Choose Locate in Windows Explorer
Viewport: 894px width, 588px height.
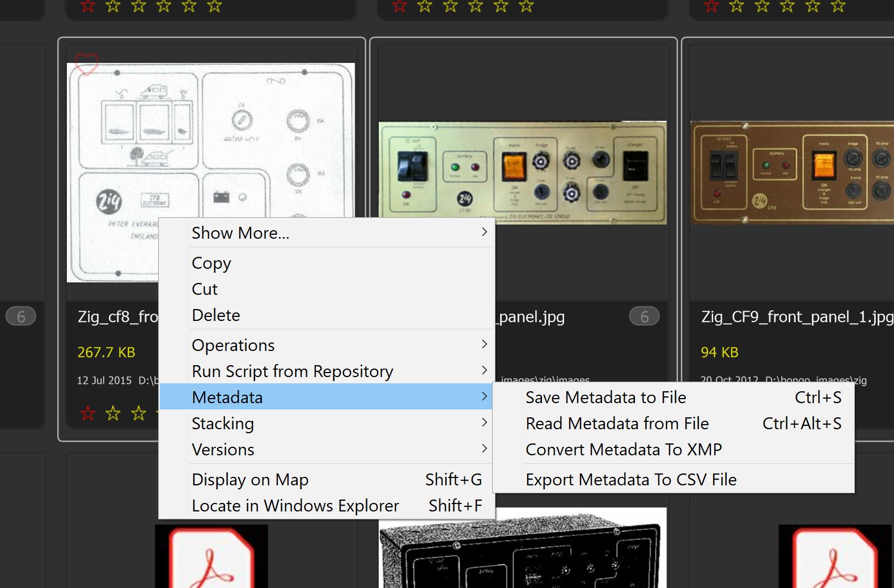click(x=295, y=506)
